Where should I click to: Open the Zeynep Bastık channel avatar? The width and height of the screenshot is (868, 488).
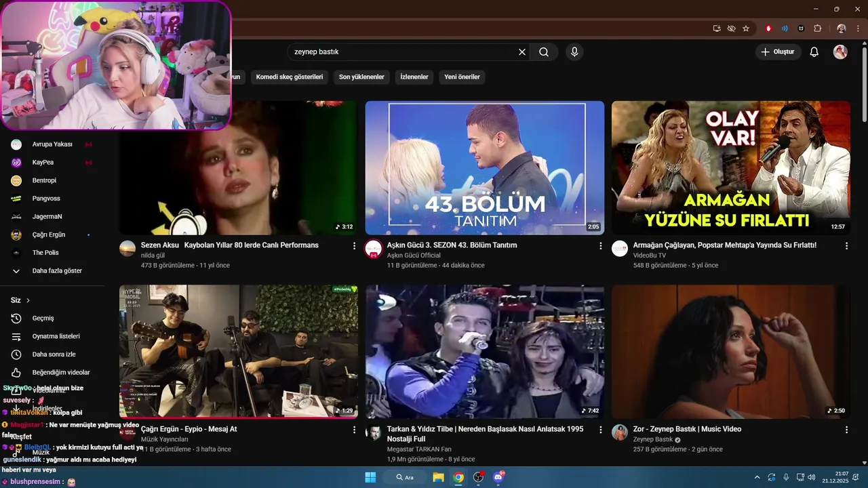point(620,432)
